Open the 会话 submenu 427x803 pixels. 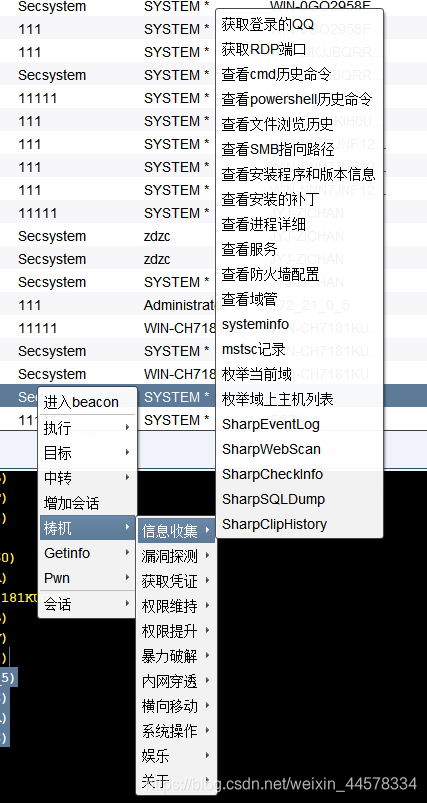[88, 604]
